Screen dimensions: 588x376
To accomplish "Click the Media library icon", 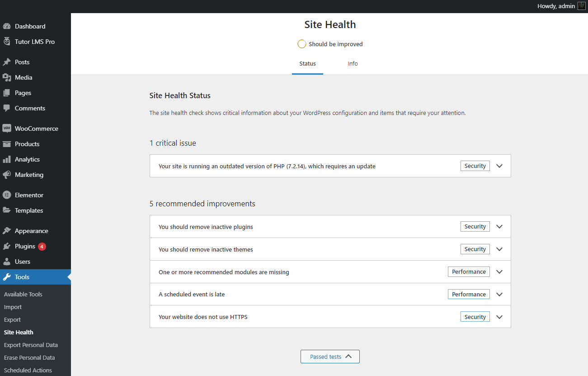I will tap(7, 77).
